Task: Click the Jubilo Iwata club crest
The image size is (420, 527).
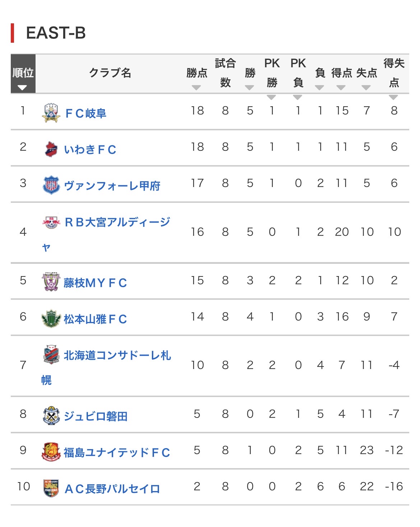Action: click(51, 416)
